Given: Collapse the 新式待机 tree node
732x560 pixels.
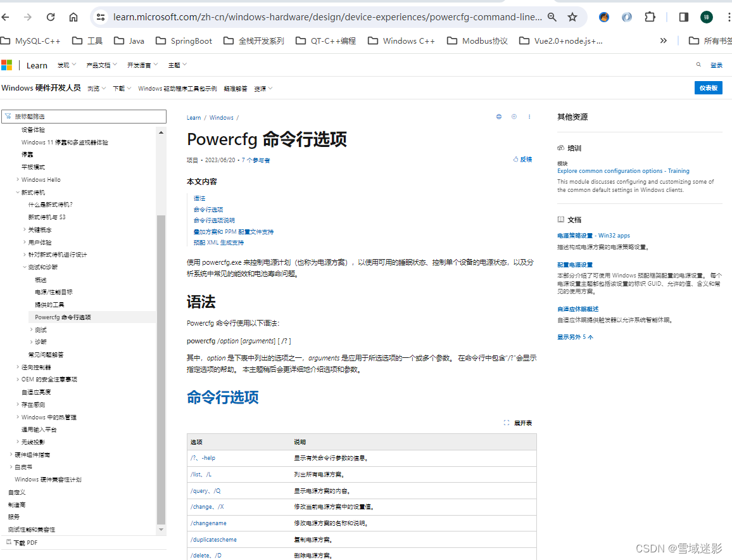Looking at the screenshot, I should point(18,192).
